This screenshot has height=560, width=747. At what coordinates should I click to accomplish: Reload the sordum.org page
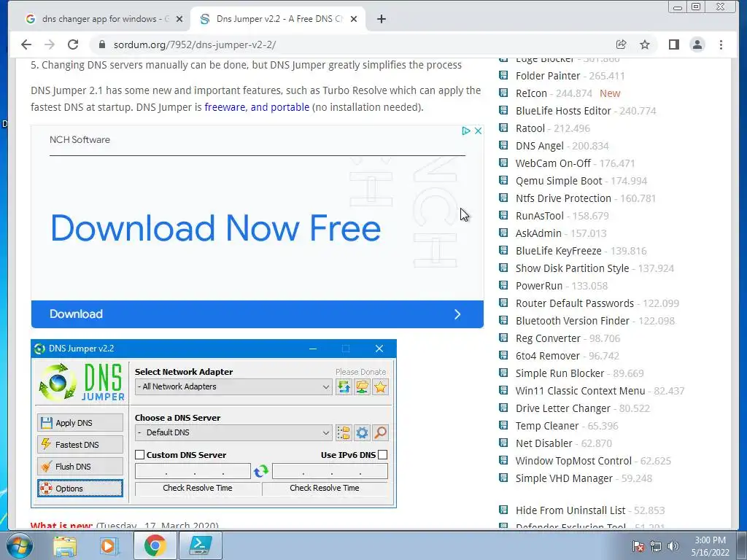tap(73, 44)
